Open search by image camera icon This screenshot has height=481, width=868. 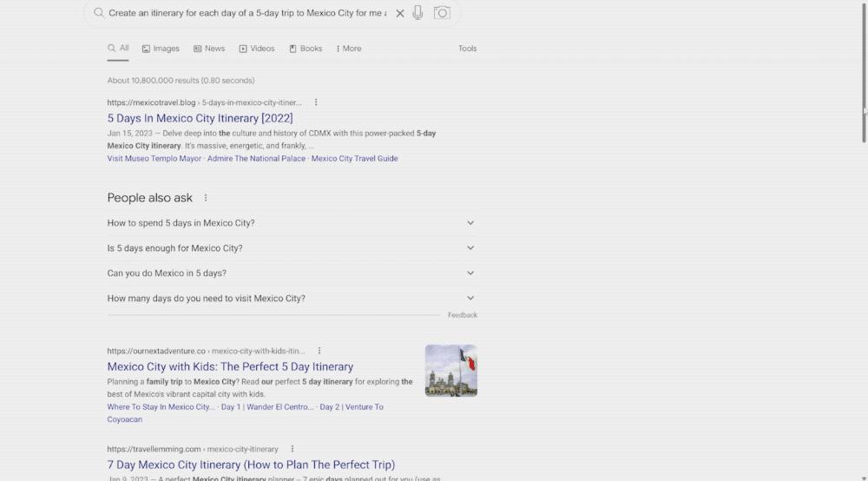point(442,13)
